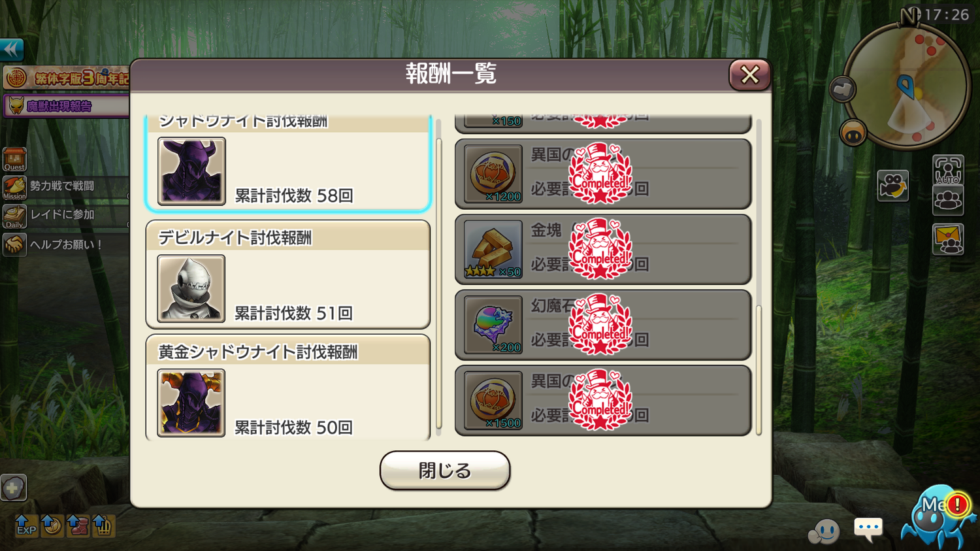Open the emote face icon
This screenshot has width=980, height=551.
(x=824, y=531)
